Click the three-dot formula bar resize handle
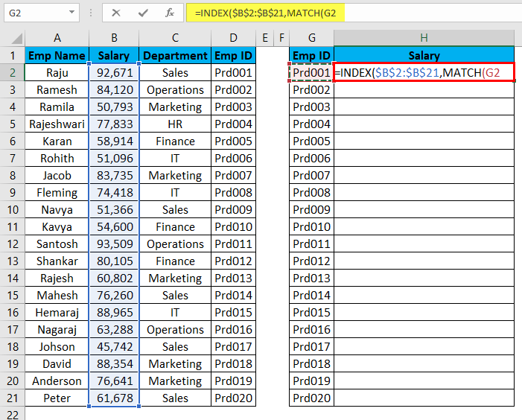522x420 pixels. coord(91,13)
